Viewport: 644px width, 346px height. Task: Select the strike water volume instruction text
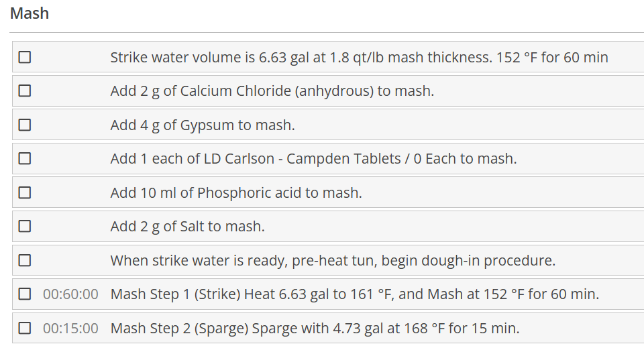(359, 57)
